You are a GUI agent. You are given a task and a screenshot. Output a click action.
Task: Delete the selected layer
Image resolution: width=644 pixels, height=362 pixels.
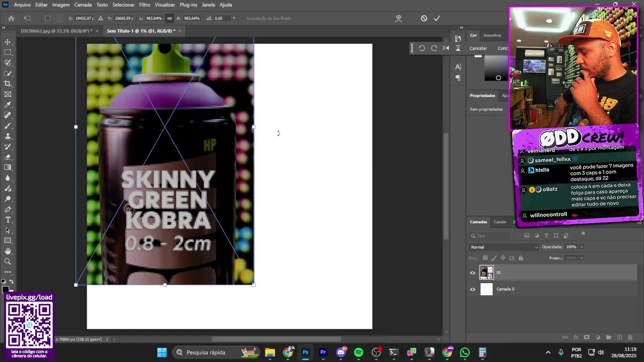click(x=630, y=337)
